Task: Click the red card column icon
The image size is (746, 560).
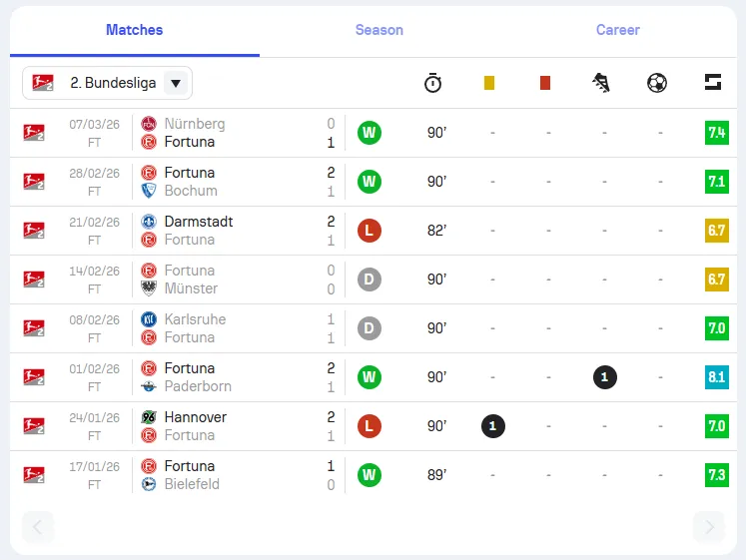Action: click(545, 83)
